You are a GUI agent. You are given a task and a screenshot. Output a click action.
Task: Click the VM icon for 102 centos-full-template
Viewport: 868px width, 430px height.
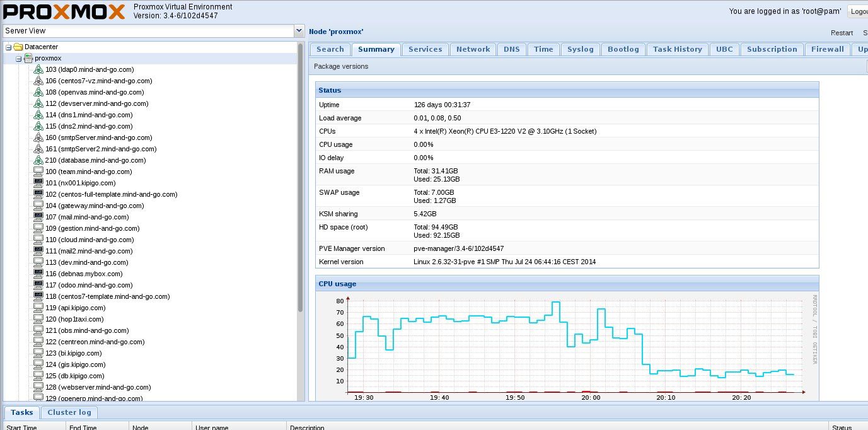coord(38,194)
